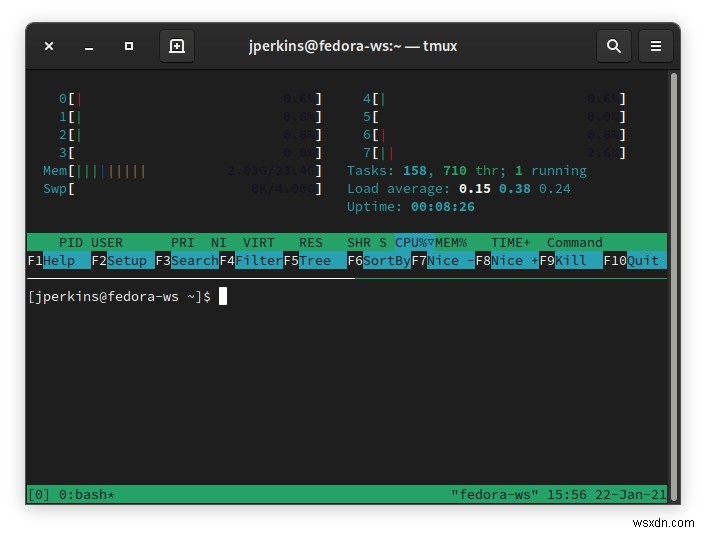Sort by the MEM% column header
The height and width of the screenshot is (533, 706).
[x=451, y=243]
